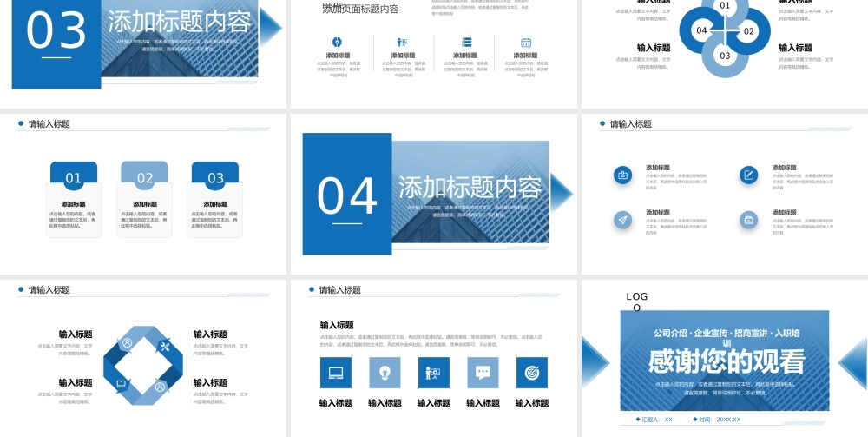868x437 pixels.
Task: Click '请输入标题' header on the five square icons slide
Action: click(340, 289)
